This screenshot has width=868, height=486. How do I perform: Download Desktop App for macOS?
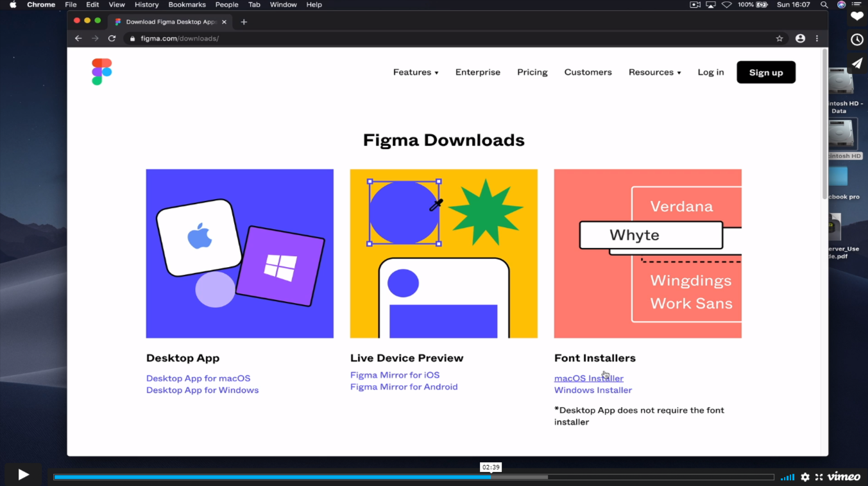click(x=198, y=378)
